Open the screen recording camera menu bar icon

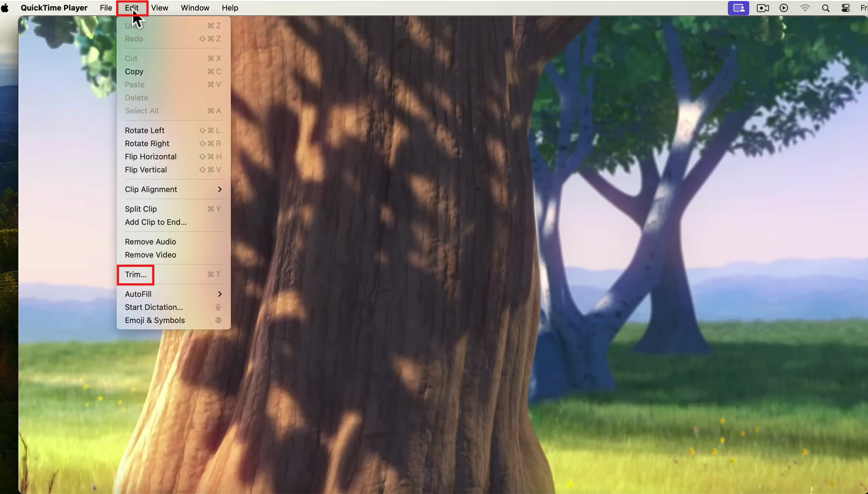tap(763, 8)
